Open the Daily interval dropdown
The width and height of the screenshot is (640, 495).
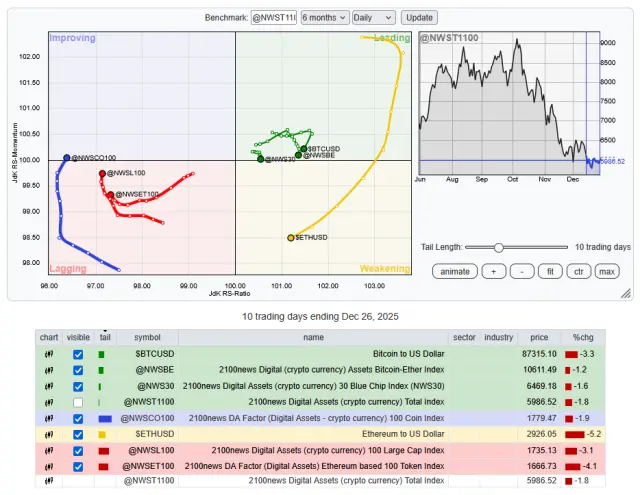[x=373, y=18]
